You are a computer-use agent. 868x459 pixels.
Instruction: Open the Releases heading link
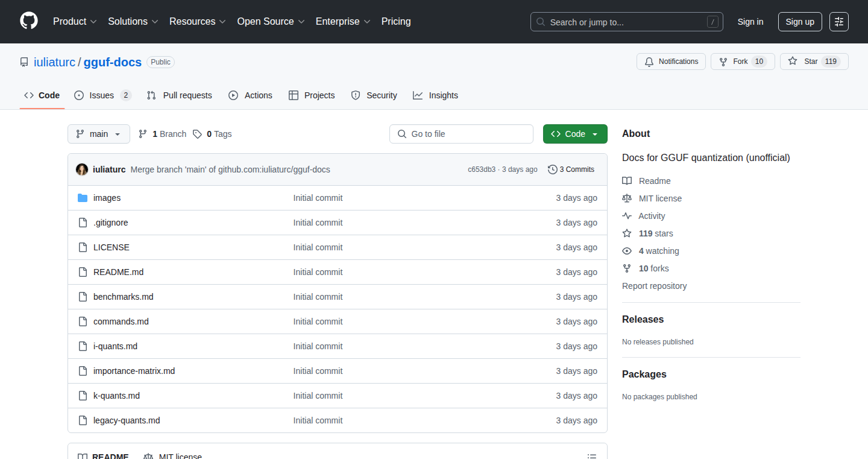pos(643,320)
